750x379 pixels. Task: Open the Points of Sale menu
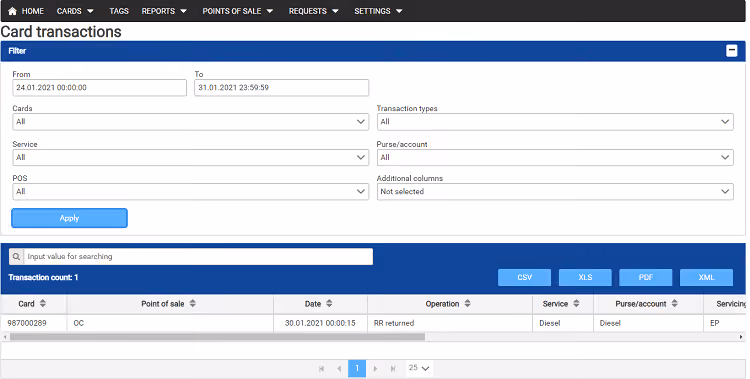238,11
